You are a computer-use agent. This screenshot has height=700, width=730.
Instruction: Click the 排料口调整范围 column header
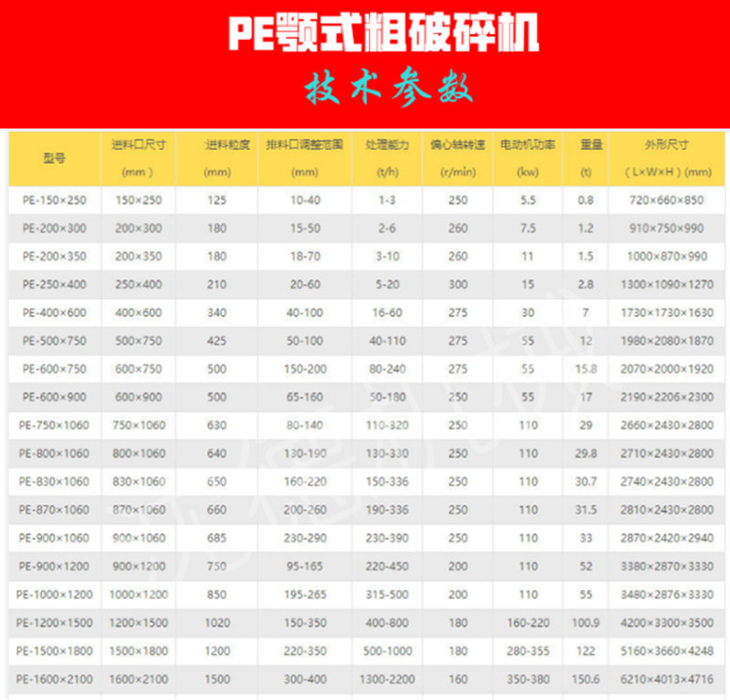click(x=304, y=144)
